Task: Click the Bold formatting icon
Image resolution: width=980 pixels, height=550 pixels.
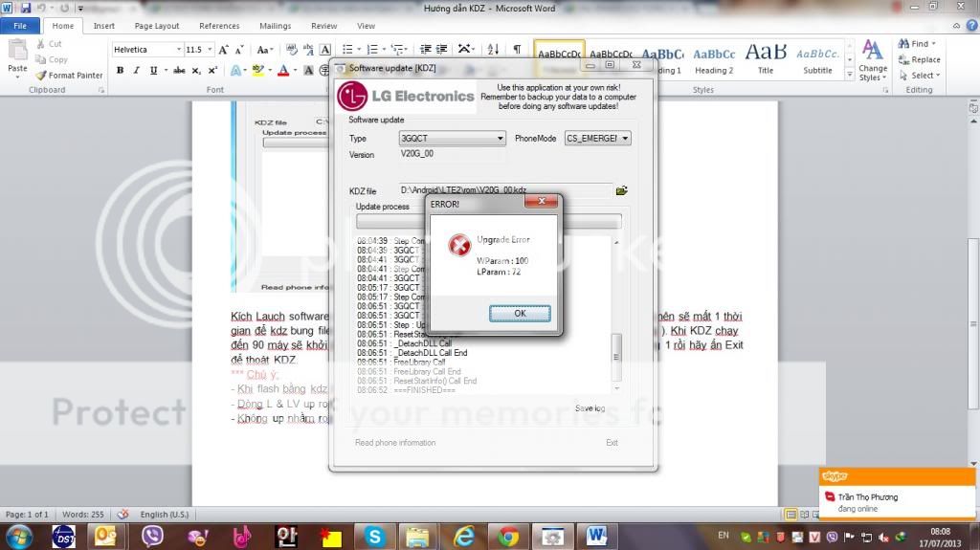Action: (x=120, y=70)
